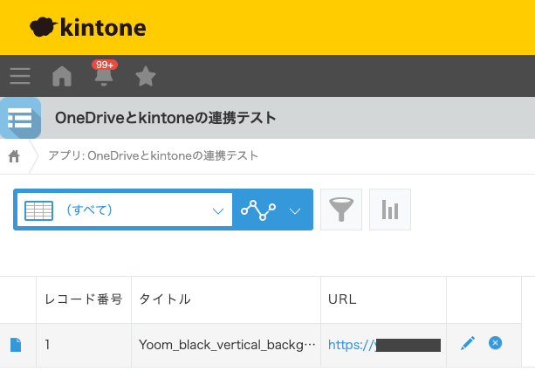The height and width of the screenshot is (392, 535).
Task: Click the kintone logo
Action: [x=88, y=27]
